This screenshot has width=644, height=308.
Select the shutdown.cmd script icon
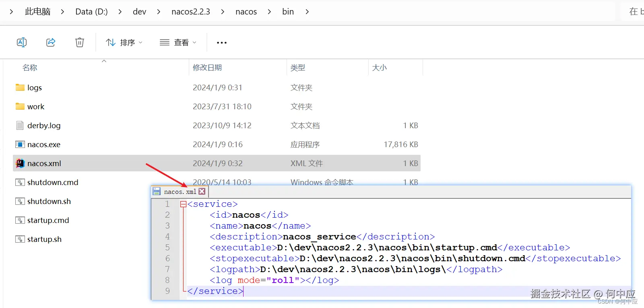20,182
